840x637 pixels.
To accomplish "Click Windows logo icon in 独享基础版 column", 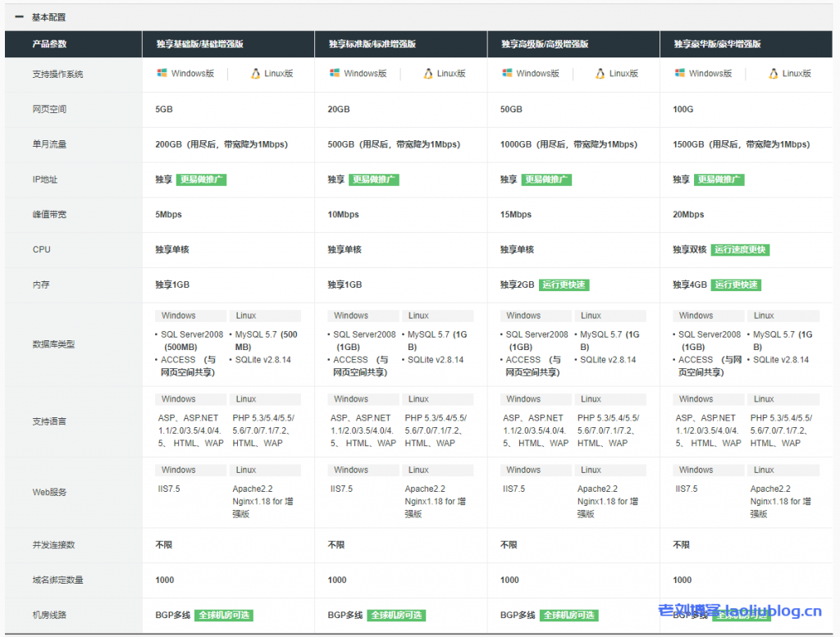I will pos(162,73).
